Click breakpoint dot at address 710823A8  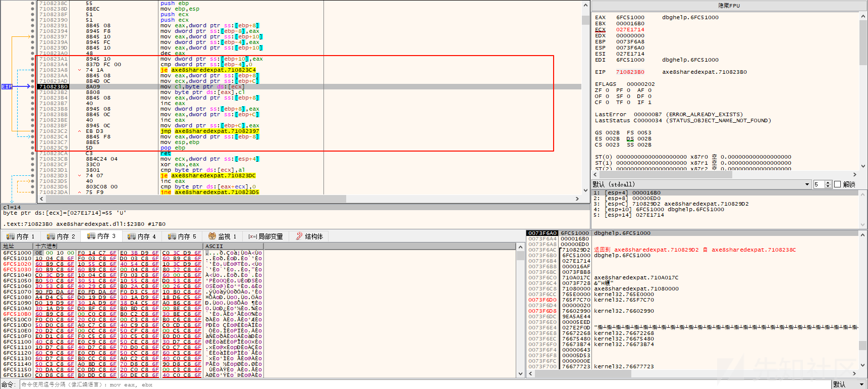(33, 70)
